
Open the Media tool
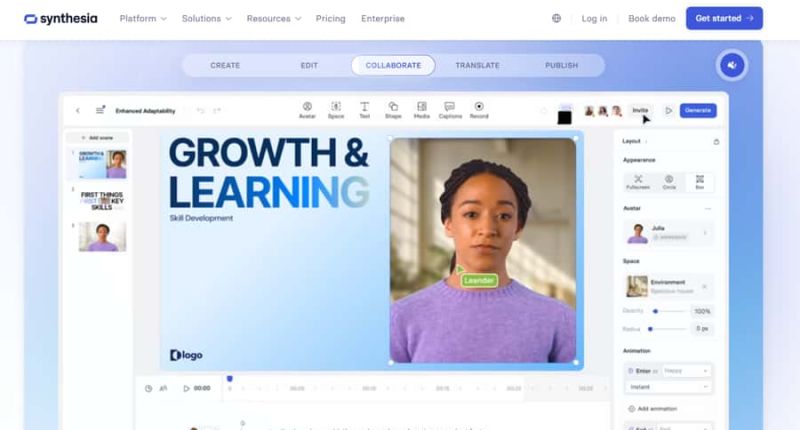421,109
